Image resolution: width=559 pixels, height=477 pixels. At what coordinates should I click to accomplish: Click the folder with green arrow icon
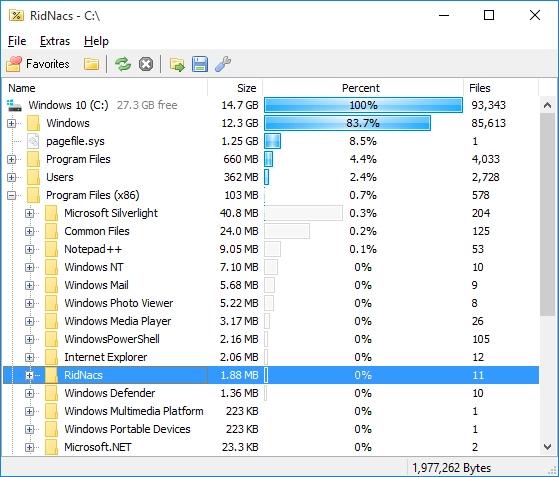177,65
